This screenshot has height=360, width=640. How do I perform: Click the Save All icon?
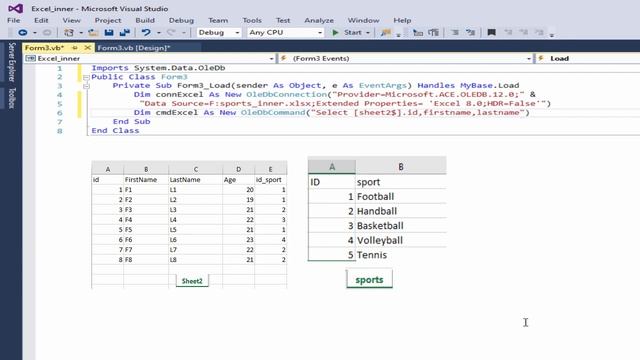coord(124,33)
